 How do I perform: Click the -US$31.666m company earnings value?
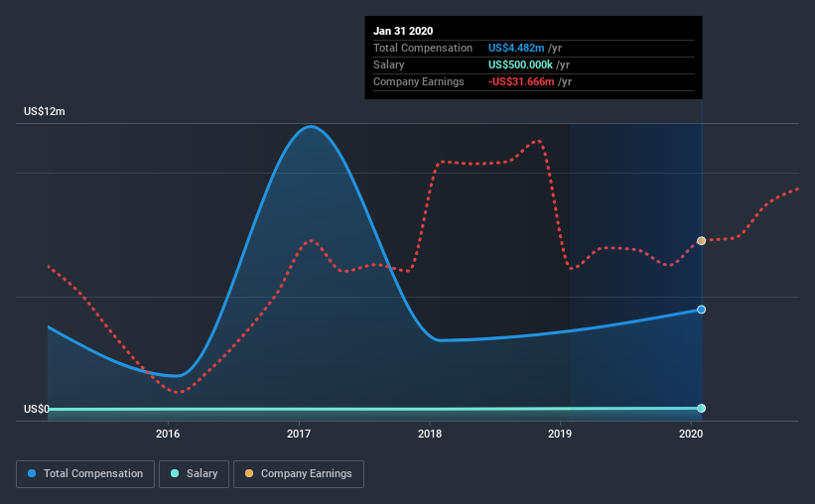[x=521, y=81]
